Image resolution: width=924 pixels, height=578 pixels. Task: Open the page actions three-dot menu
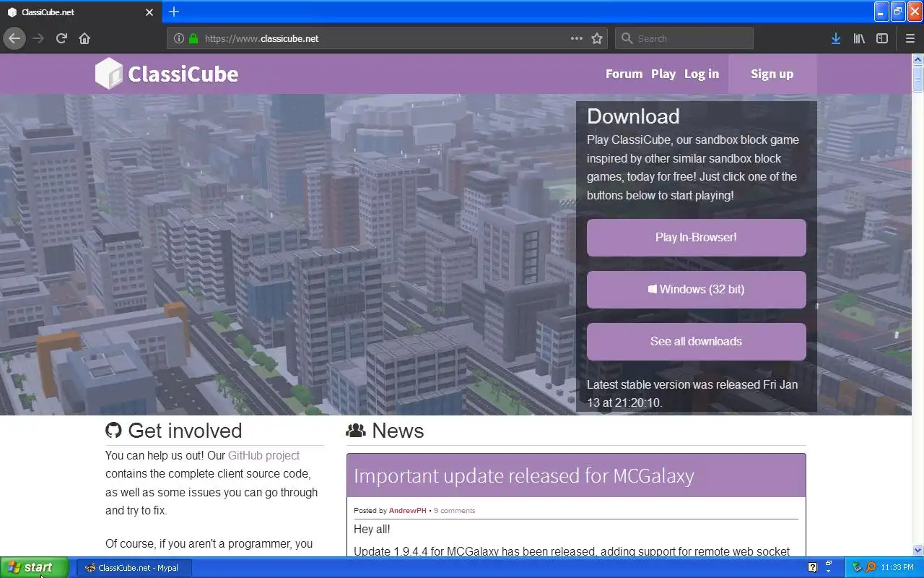point(577,38)
